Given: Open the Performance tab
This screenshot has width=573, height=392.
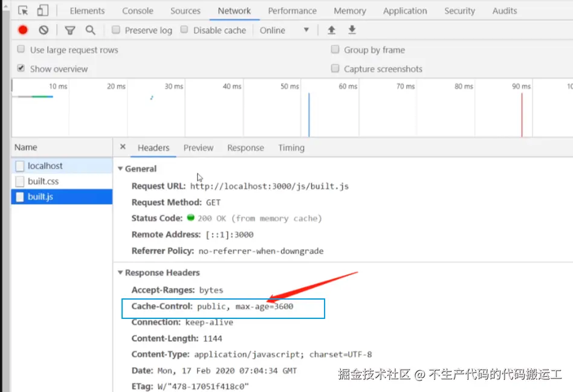Looking at the screenshot, I should click(293, 11).
